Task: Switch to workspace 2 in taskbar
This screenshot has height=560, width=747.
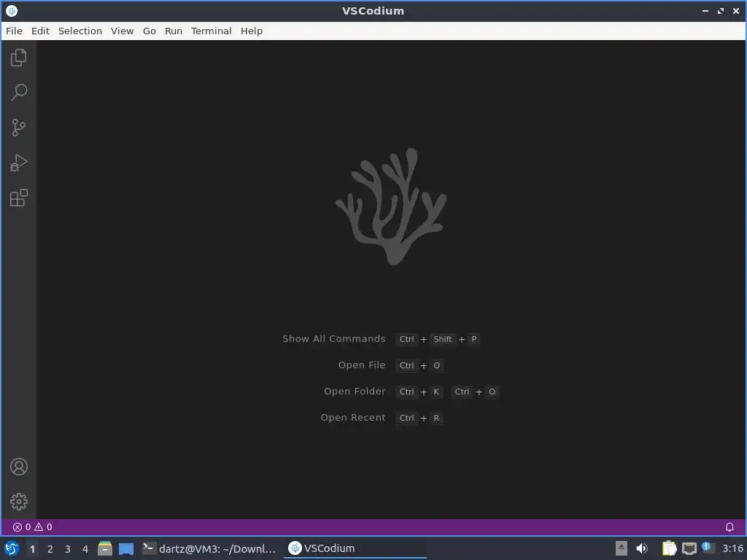Action: (x=50, y=549)
